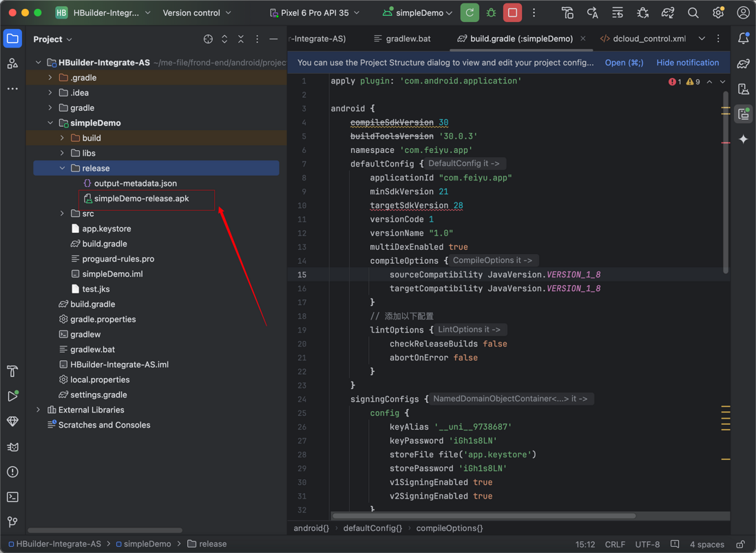The width and height of the screenshot is (756, 553).
Task: Expand the build folder under simpleDemo
Action: (x=62, y=138)
